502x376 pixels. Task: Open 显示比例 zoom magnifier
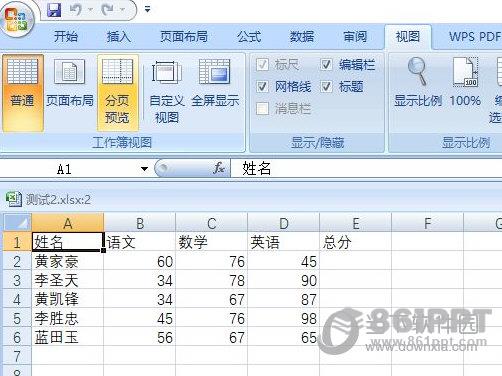click(418, 83)
